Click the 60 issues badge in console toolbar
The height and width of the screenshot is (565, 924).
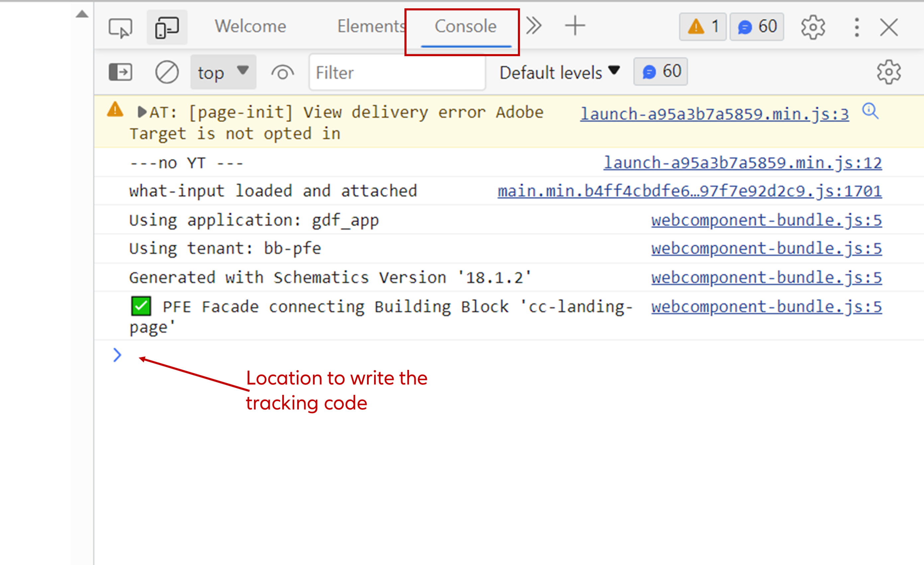pos(660,72)
